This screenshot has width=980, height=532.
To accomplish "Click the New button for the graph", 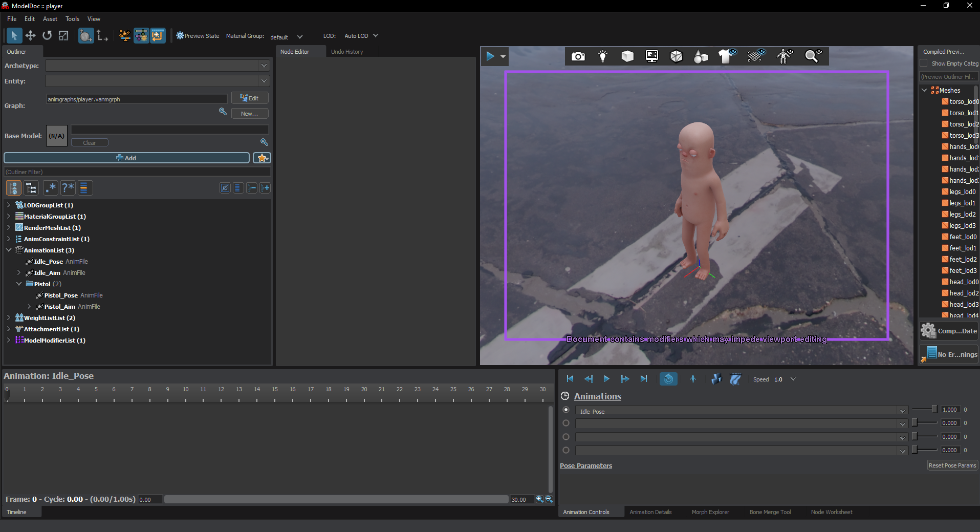I will click(250, 113).
